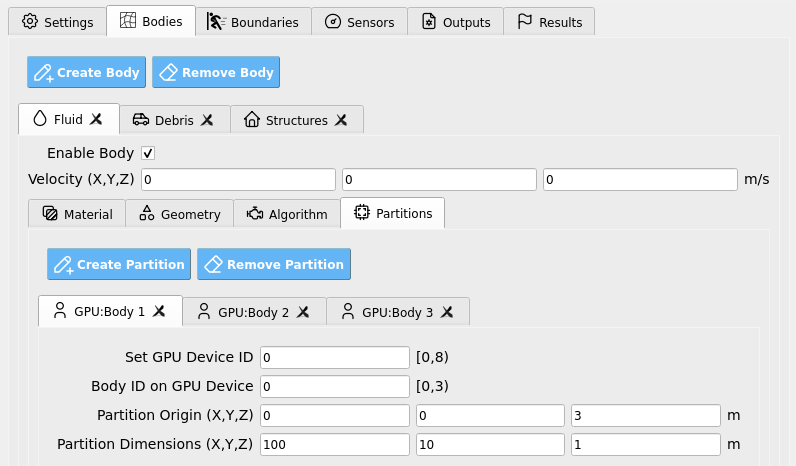This screenshot has height=466, width=796.
Task: Click the Remove Body button
Action: (x=216, y=72)
